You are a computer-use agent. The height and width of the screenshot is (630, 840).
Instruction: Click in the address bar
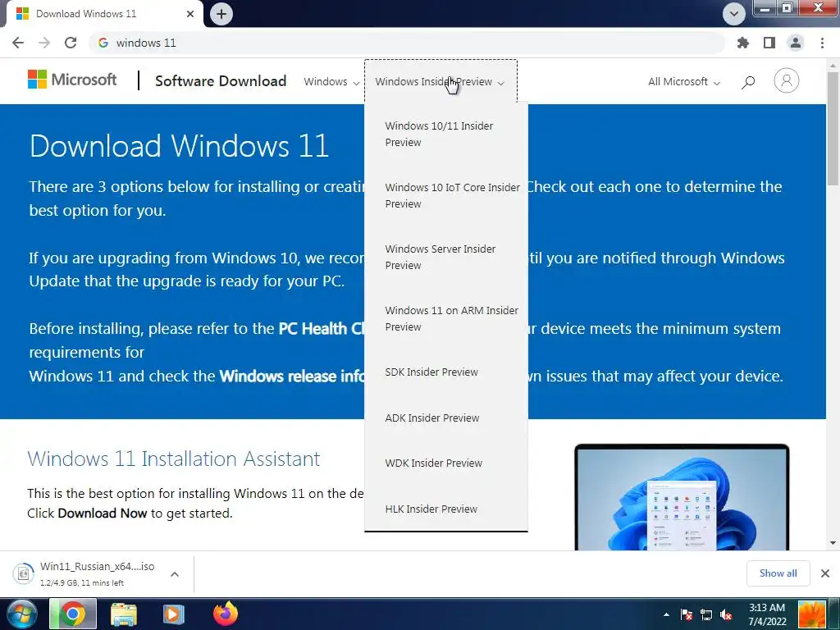(407, 43)
